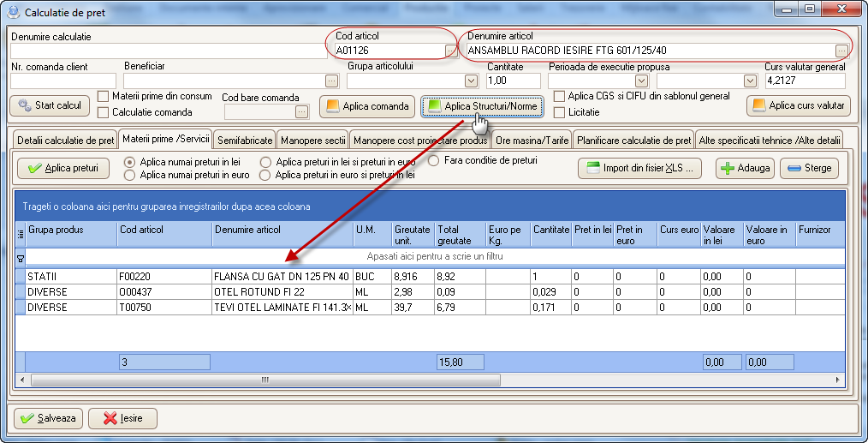Select Aplica numai preturi in euro

pyautogui.click(x=130, y=175)
